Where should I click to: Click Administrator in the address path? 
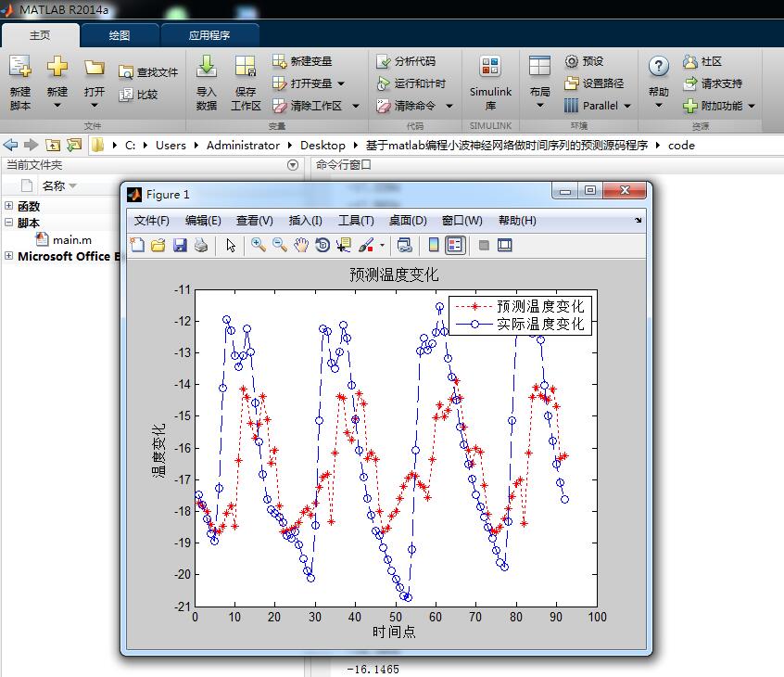[x=243, y=145]
